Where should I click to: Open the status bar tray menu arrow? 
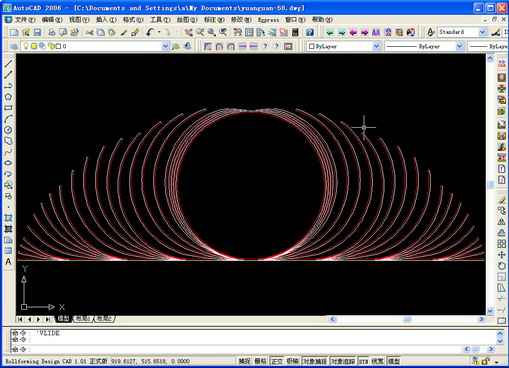497,361
